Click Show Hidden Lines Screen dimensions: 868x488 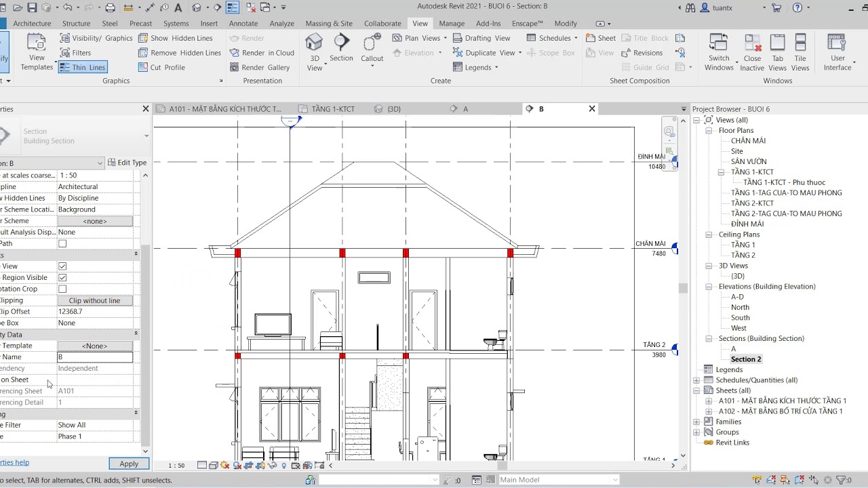coord(176,38)
